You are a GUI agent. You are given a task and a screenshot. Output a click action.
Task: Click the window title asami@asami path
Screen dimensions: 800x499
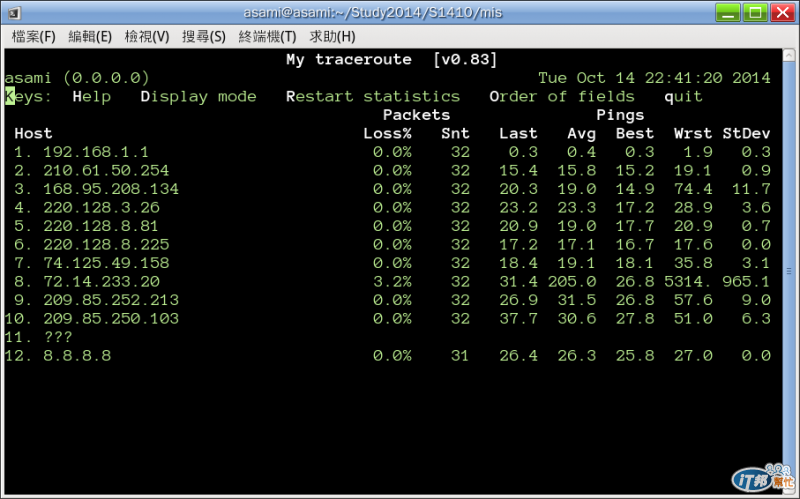(372, 12)
